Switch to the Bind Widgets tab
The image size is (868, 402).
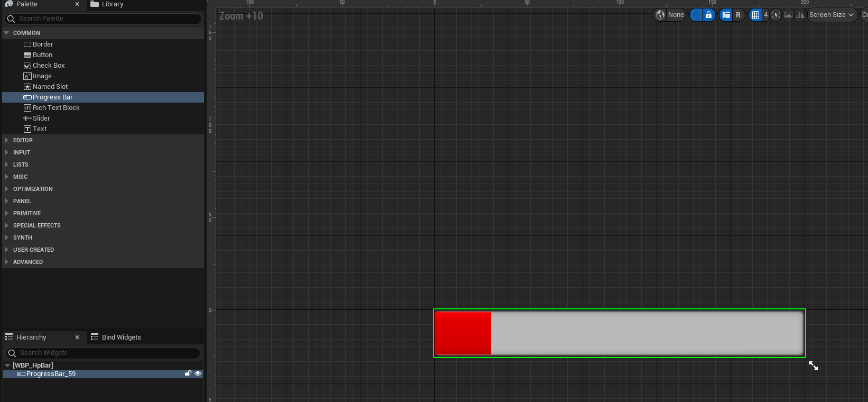point(116,337)
